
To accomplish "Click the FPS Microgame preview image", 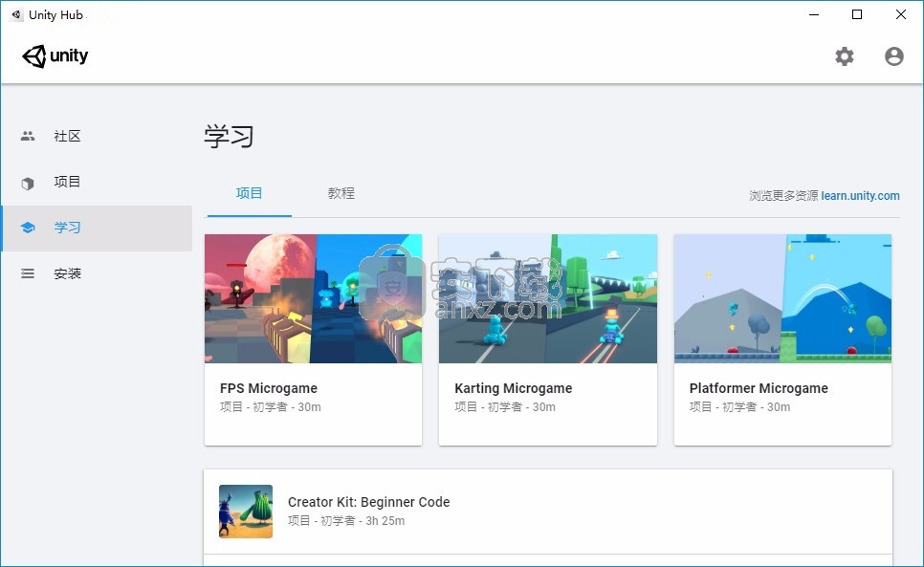I will tap(313, 298).
